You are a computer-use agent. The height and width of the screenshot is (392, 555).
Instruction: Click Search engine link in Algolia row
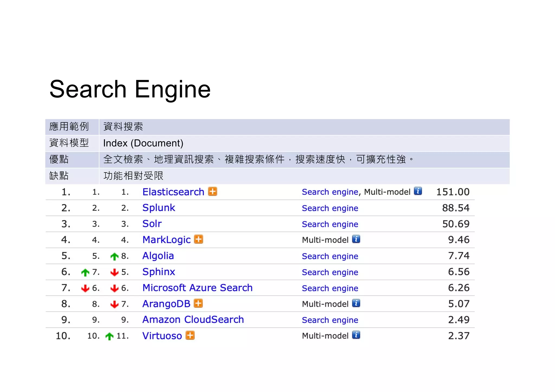pos(330,256)
